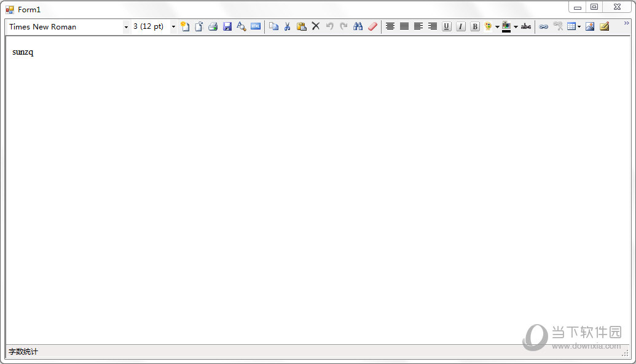Undo the last action
Image resolution: width=636 pixels, height=364 pixels.
click(330, 26)
